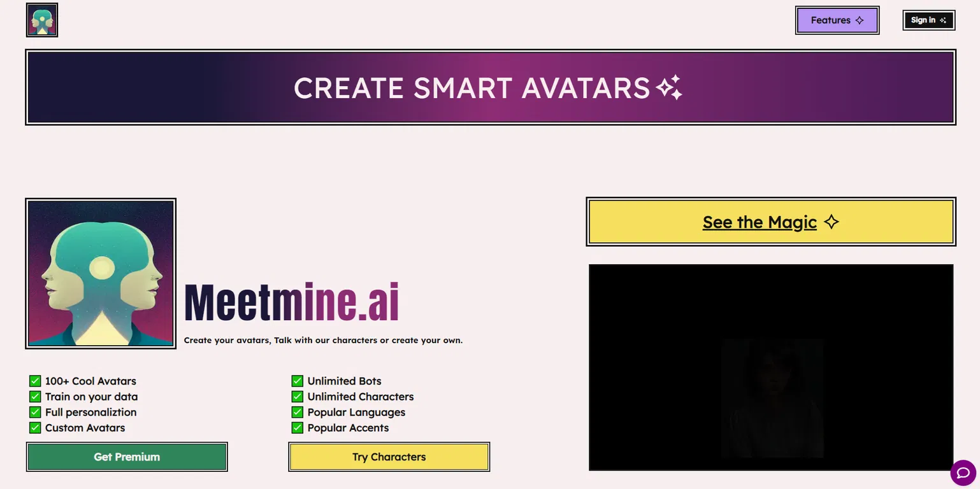Toggle the Unlimited Bots checkmark
The image size is (980, 489).
click(298, 381)
